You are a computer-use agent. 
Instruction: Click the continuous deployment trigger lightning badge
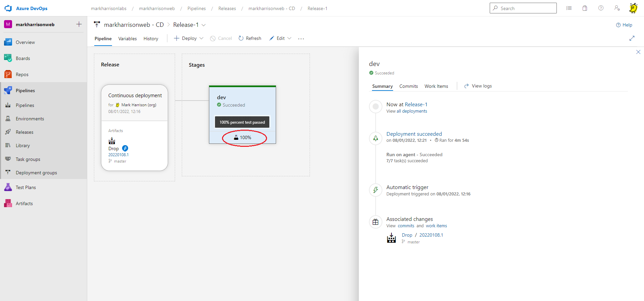(125, 148)
